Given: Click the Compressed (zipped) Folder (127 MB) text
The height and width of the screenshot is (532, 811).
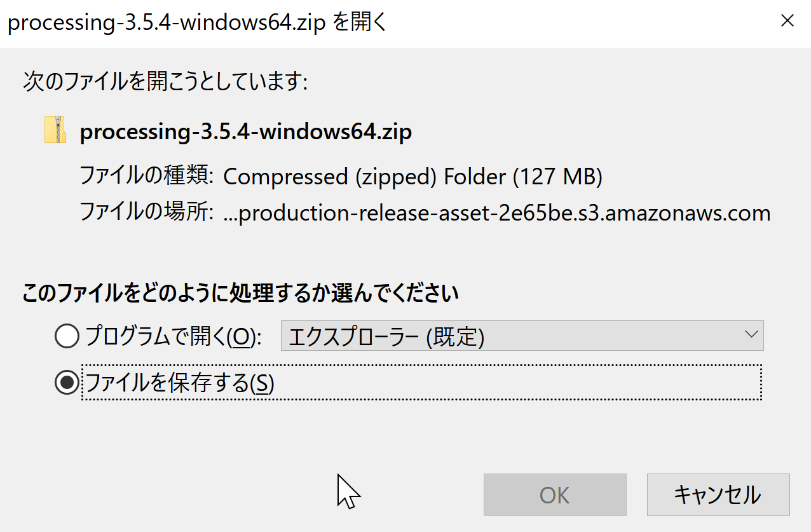Looking at the screenshot, I should pos(412,177).
